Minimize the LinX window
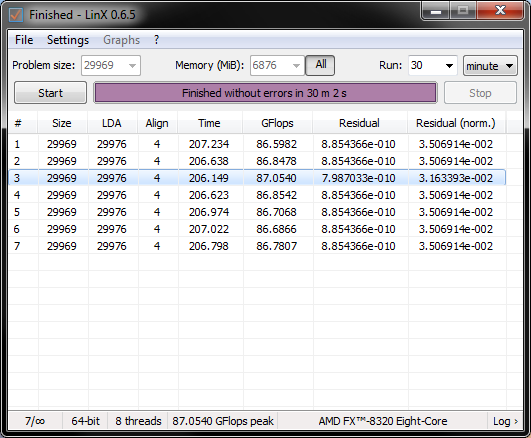 (x=436, y=11)
